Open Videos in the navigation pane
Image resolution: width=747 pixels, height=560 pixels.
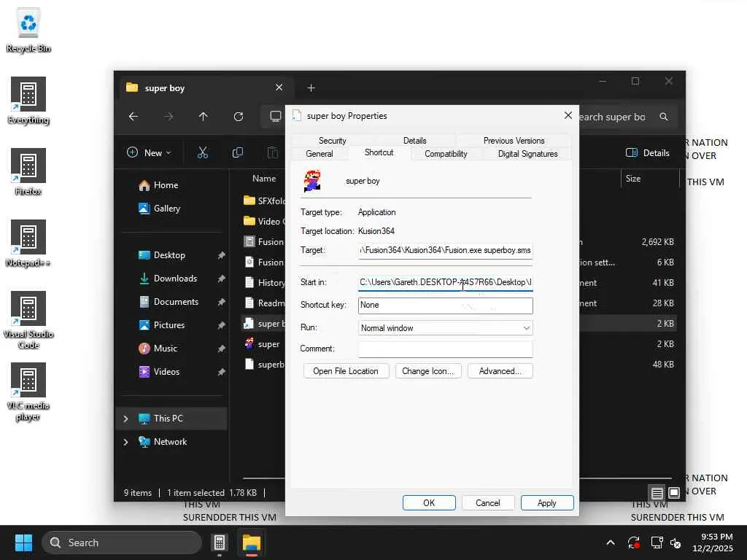tap(166, 372)
